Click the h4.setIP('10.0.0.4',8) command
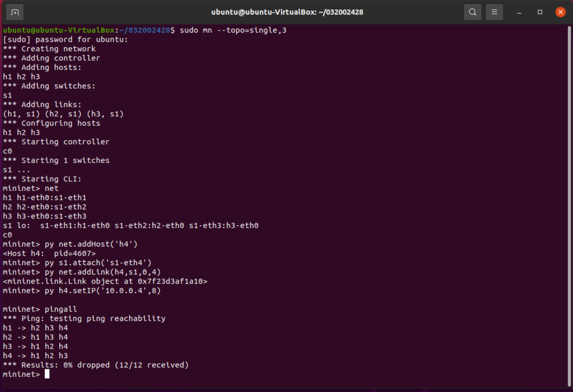573x392 pixels. click(103, 290)
